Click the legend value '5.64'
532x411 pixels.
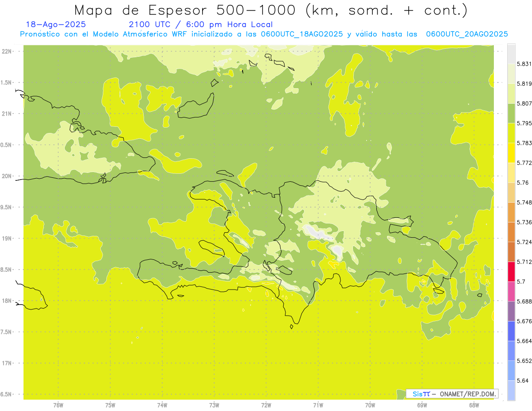click(523, 380)
